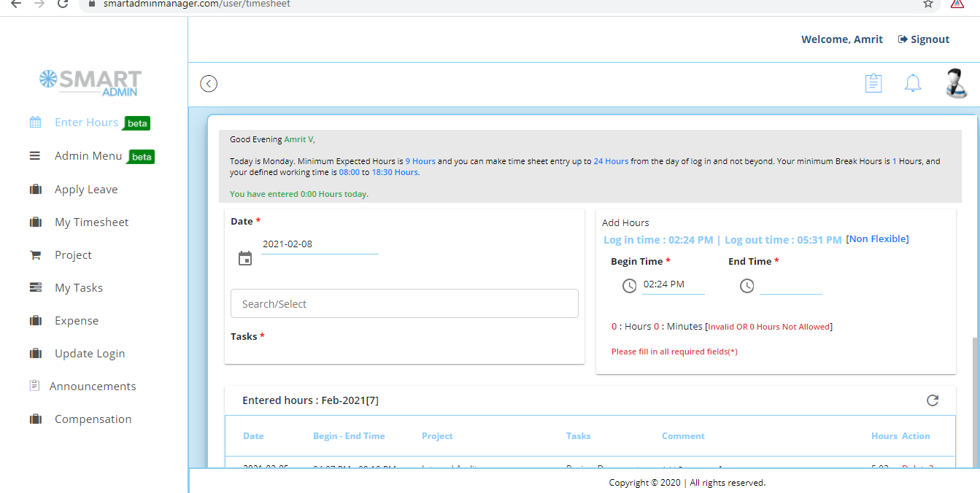Open the Admin Menu hamburger icon
980x493 pixels.
click(x=35, y=155)
